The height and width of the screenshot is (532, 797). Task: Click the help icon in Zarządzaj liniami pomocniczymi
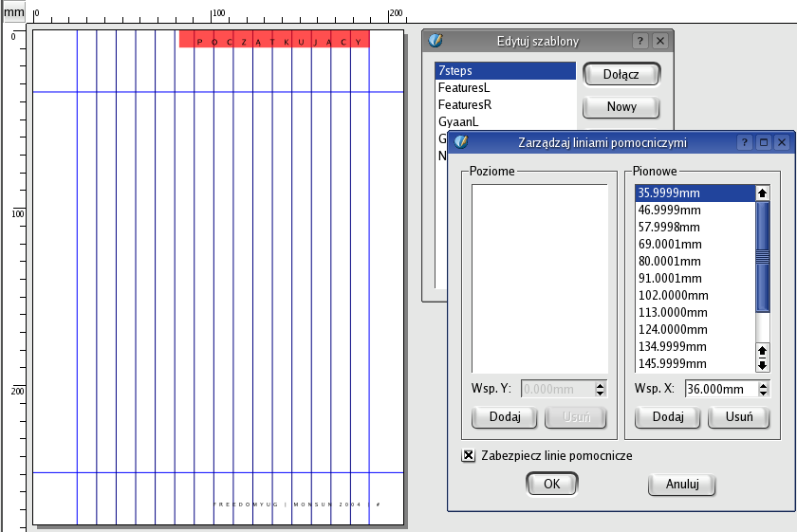[745, 142]
